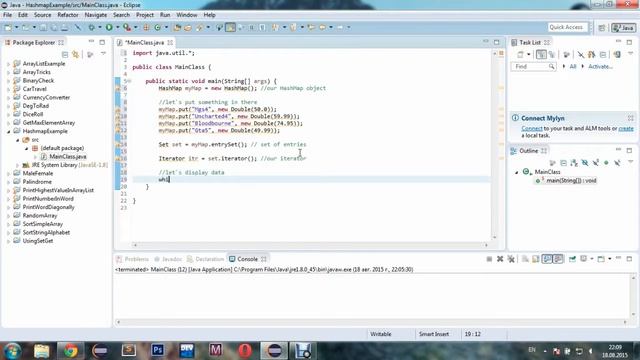Toggle Show Console on standard output change
Screen dimensions: 640x360
click(547, 259)
